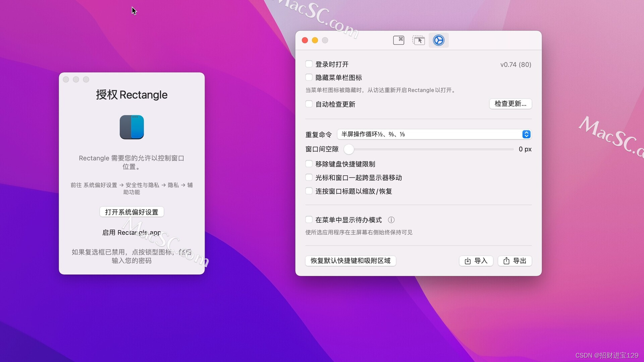The height and width of the screenshot is (362, 644).
Task: Select the settings gear tab icon
Action: [x=438, y=40]
